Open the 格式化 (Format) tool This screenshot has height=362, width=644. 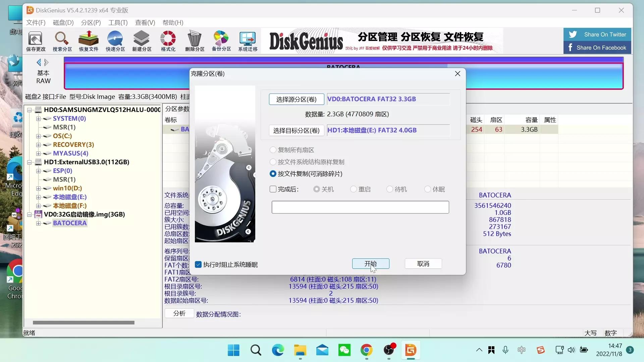pyautogui.click(x=168, y=40)
